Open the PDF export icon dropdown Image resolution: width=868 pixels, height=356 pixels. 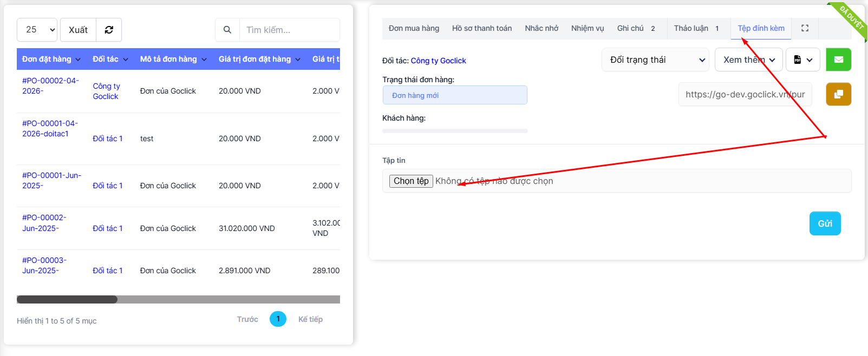pos(803,60)
